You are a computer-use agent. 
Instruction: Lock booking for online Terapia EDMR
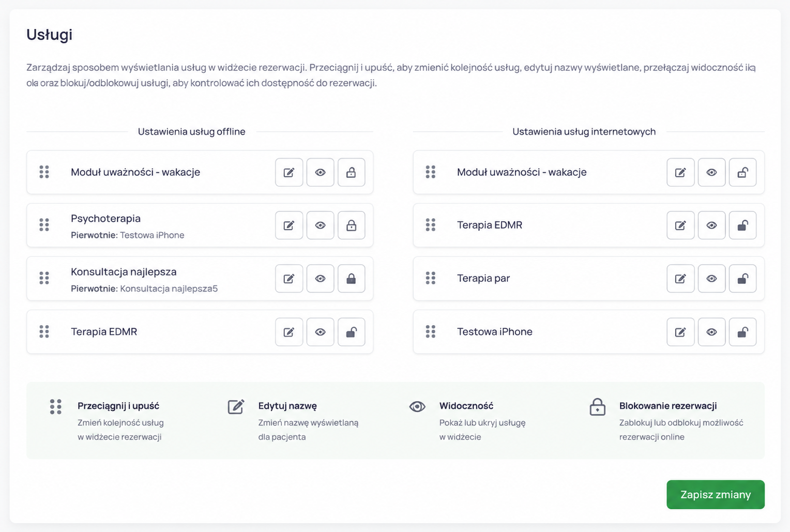point(742,225)
